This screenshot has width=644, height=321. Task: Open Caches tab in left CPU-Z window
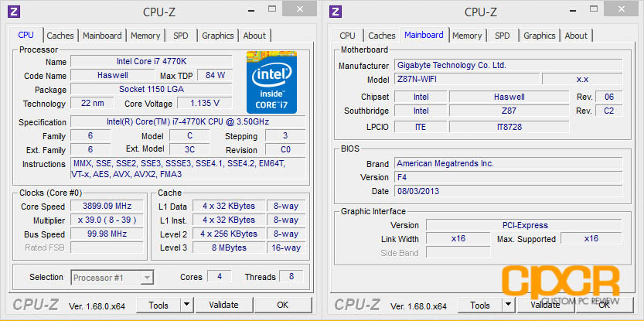point(60,36)
